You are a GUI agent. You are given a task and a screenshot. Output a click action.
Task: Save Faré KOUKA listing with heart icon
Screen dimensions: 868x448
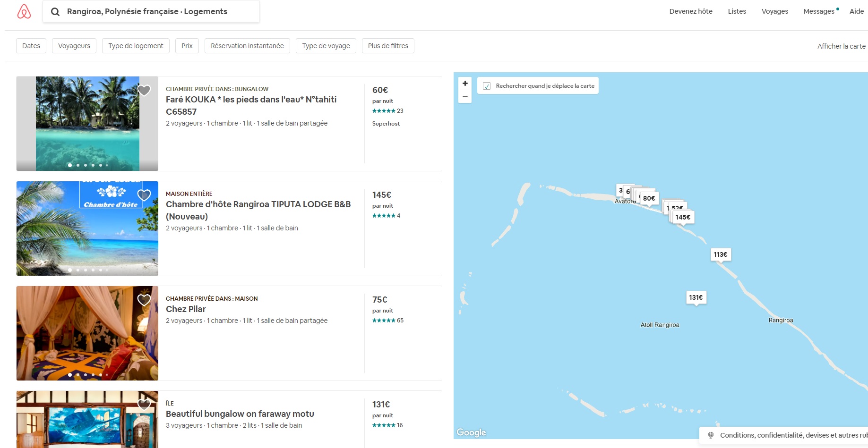[x=144, y=90]
